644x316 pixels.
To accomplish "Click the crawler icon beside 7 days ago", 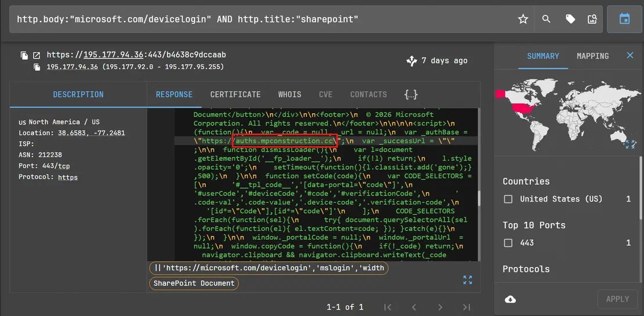I will point(411,61).
